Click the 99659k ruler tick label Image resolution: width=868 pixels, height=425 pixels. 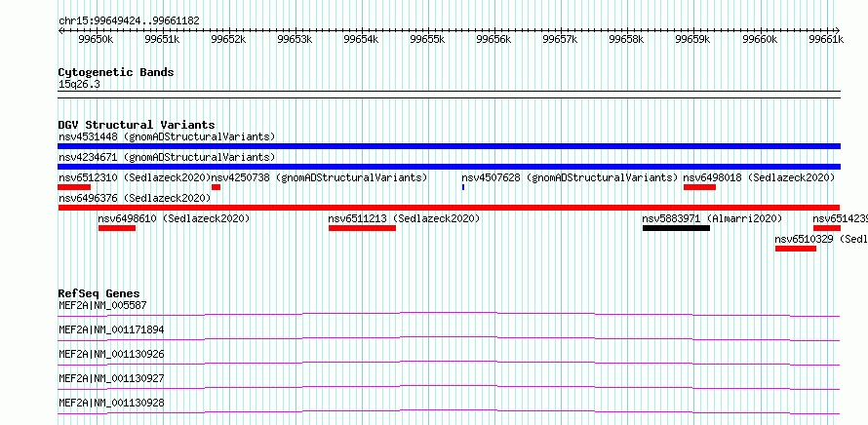[x=693, y=39]
